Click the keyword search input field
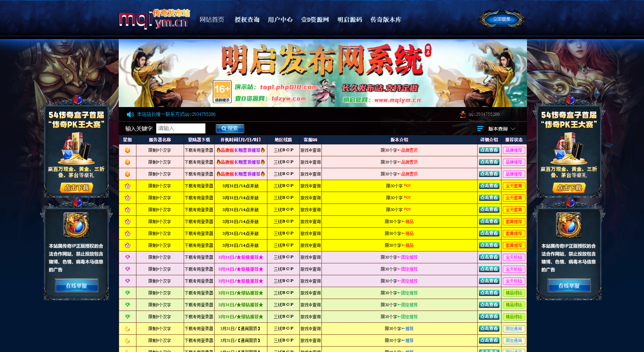The height and width of the screenshot is (352, 644). (181, 128)
